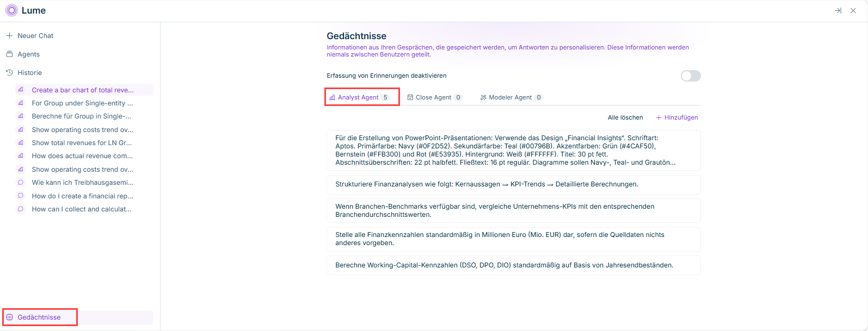
Task: Click bubble icon beside 'How can I collect' chat
Action: pyautogui.click(x=21, y=209)
